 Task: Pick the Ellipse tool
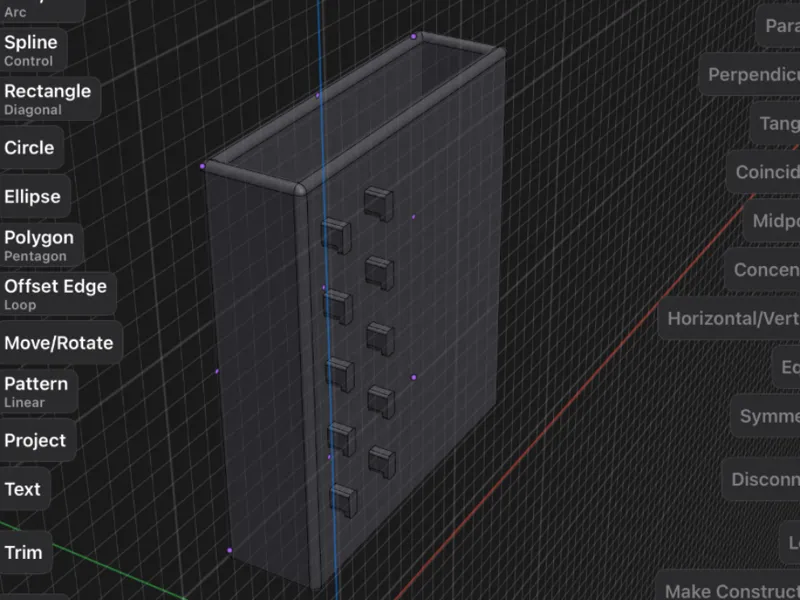(x=34, y=196)
